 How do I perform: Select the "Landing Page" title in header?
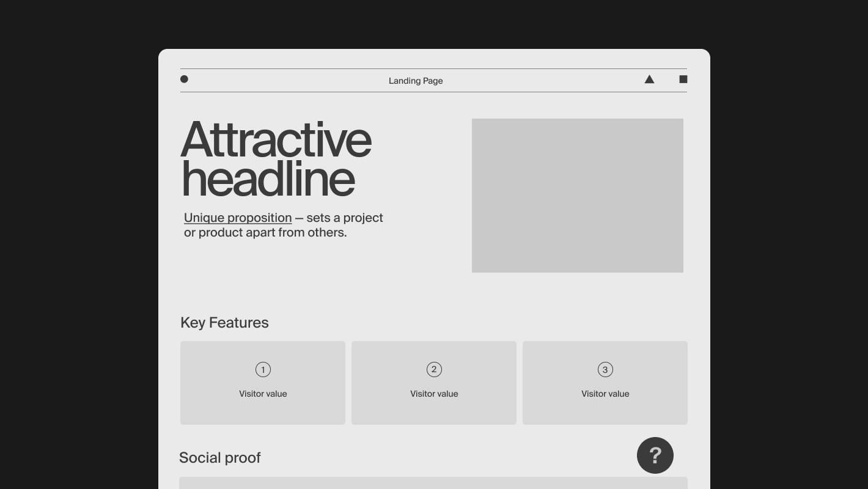[x=416, y=81]
